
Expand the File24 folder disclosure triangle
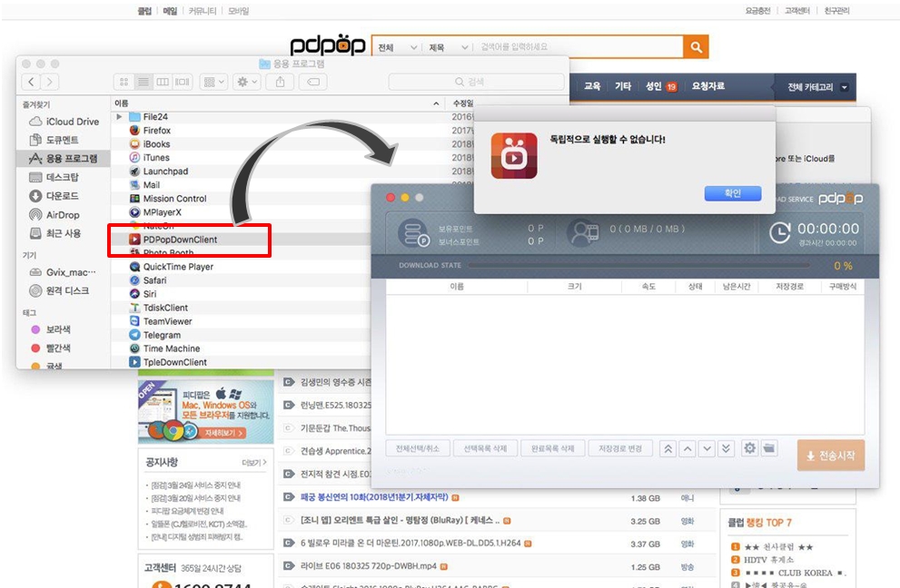119,116
